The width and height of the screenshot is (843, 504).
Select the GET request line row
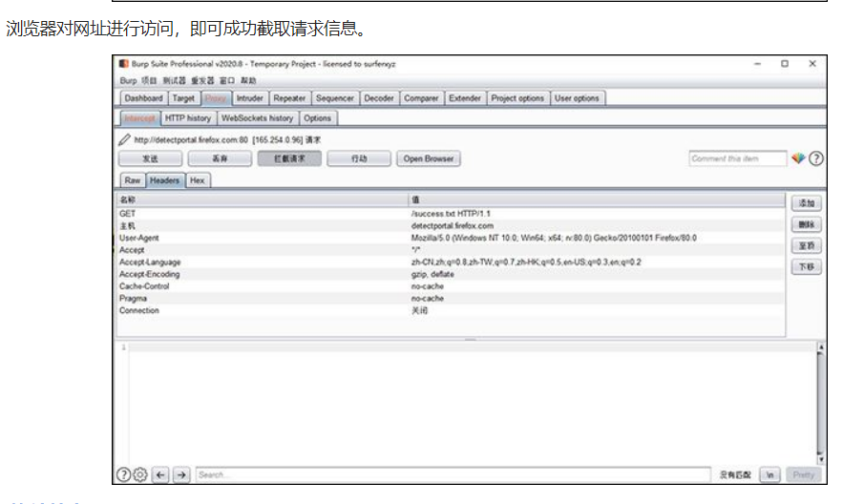(x=451, y=214)
